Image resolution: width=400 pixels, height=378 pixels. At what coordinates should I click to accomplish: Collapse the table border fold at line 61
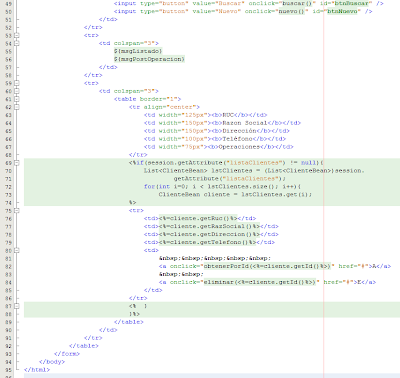pyautogui.click(x=17, y=99)
